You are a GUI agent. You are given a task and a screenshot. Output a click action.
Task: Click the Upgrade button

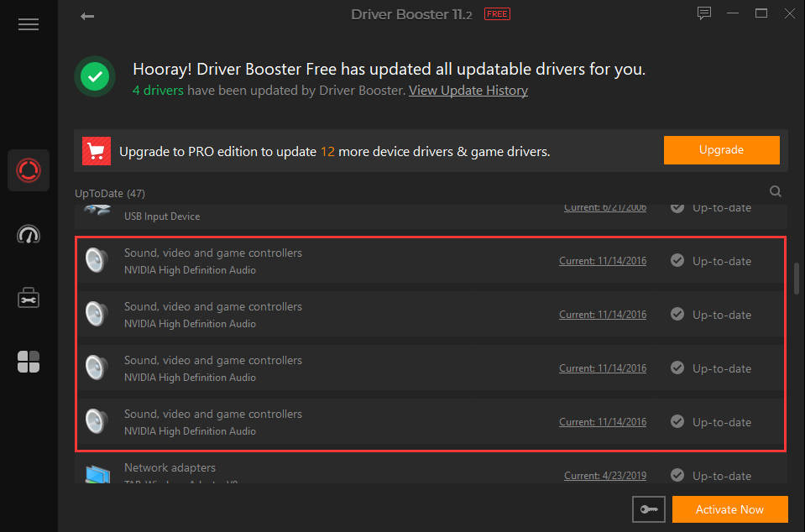pyautogui.click(x=721, y=150)
